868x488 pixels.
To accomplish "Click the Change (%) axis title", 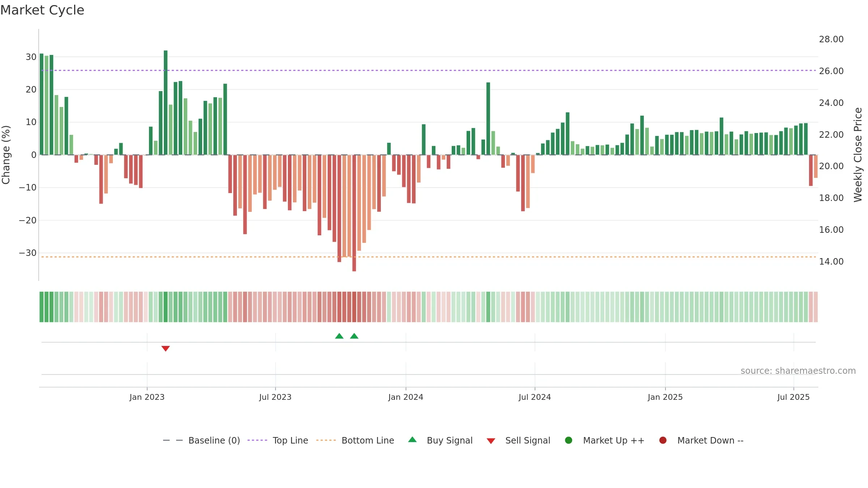I will coord(6,155).
